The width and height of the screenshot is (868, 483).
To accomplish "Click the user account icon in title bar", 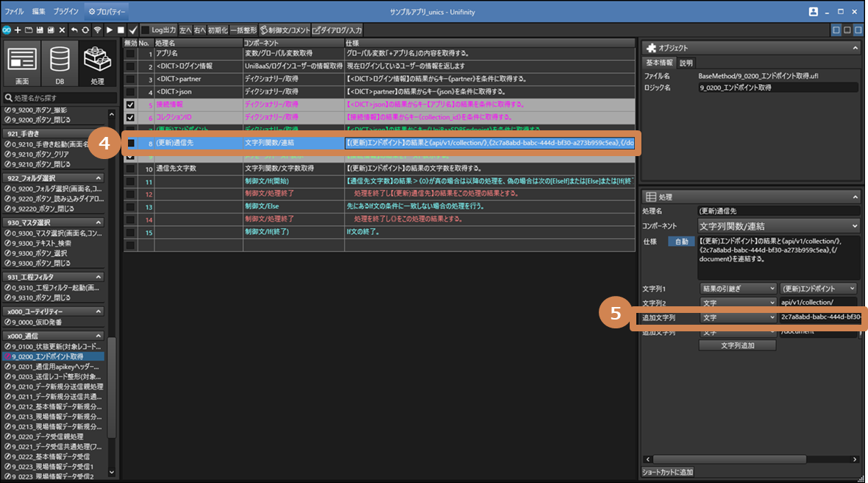I will (813, 12).
